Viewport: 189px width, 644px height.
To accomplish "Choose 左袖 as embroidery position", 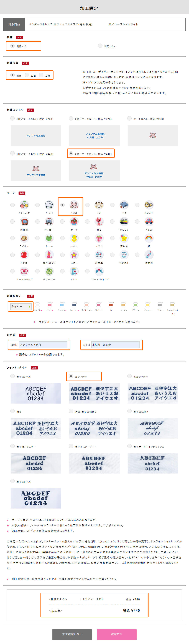I will pos(27,75).
